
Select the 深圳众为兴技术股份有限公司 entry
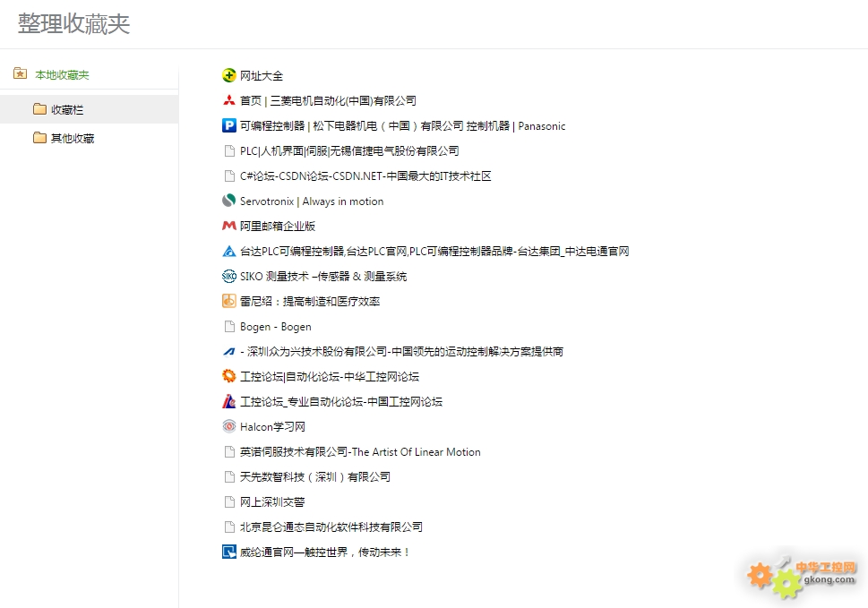click(401, 351)
